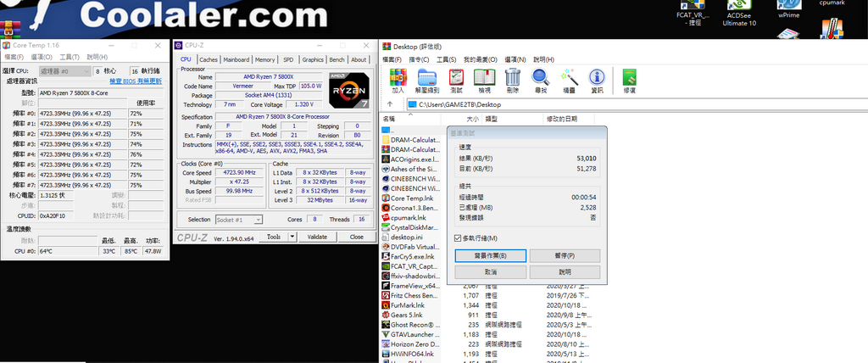Click the 測試 (Test) toolbar icon

point(456,81)
